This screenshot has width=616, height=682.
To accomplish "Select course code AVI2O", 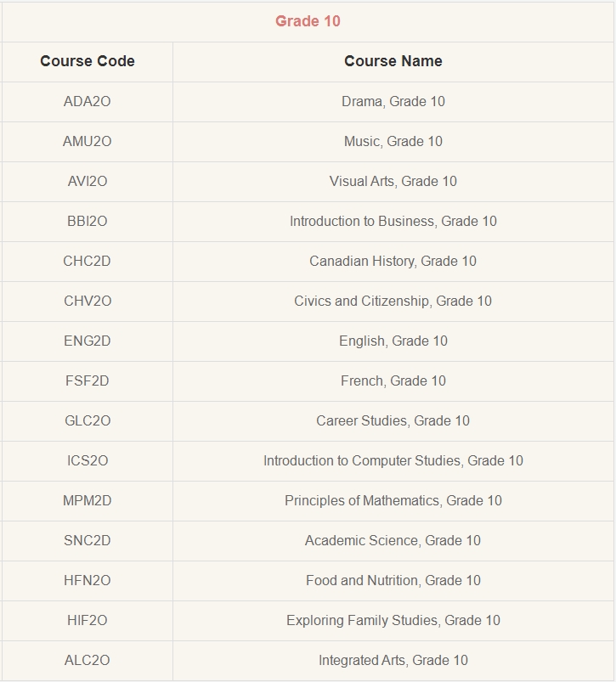I will 87,182.
